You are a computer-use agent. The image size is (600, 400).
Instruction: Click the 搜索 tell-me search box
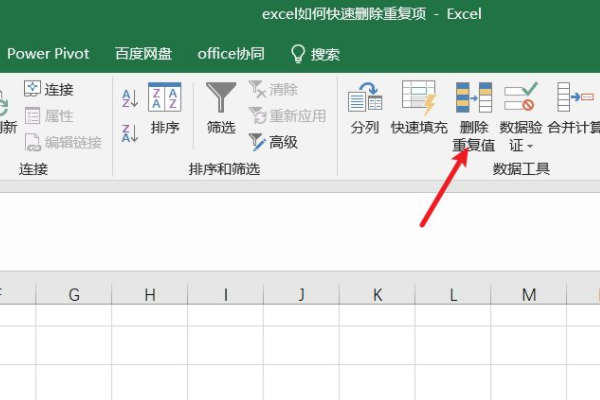pos(315,54)
